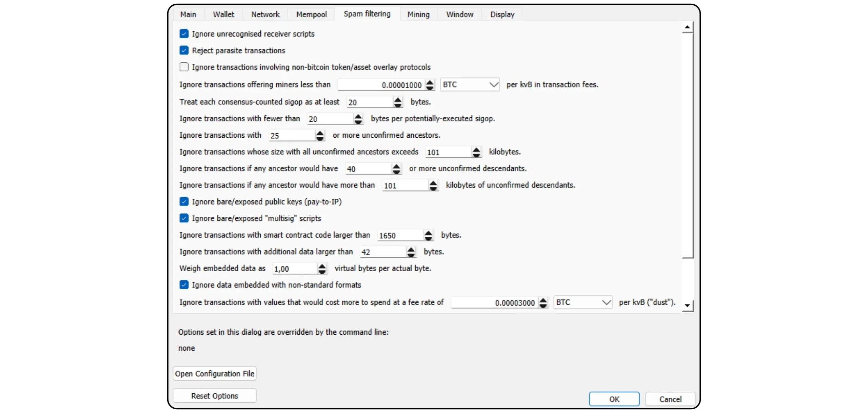Uncheck Ignore bare/exposed multisig scripts
Image resolution: width=868 pixels, height=413 pixels.
click(184, 218)
